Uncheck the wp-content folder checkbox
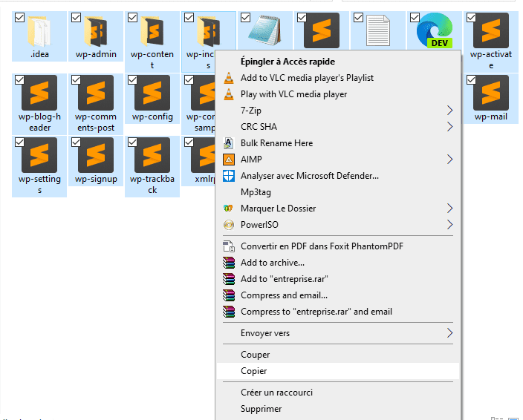The width and height of the screenshot is (523, 420). (133, 18)
